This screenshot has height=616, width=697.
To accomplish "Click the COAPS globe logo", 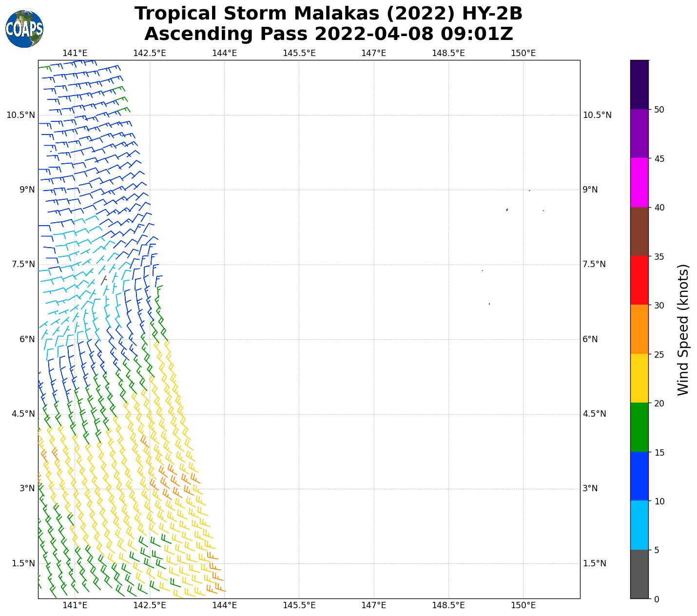I will click(x=24, y=29).
